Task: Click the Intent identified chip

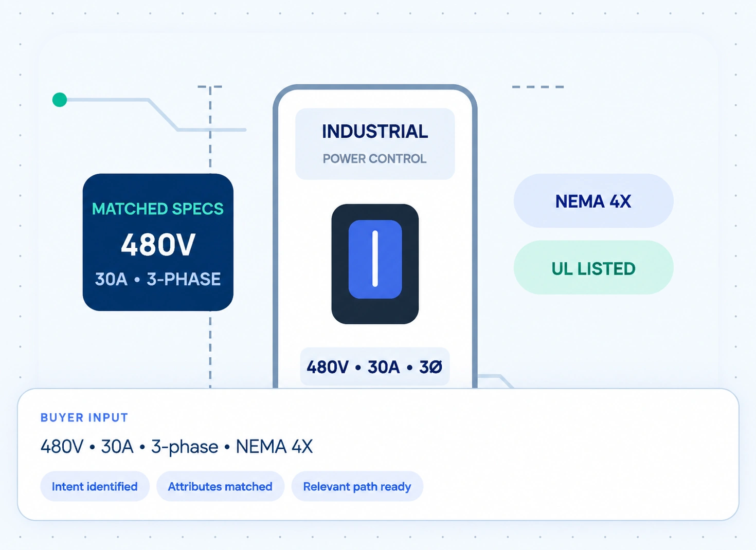Action: 95,486
